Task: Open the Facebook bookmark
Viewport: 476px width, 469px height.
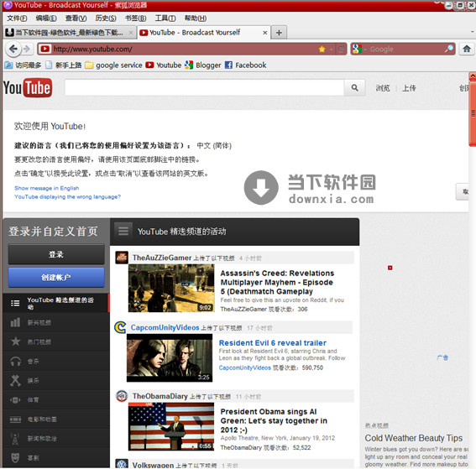Action: point(246,65)
